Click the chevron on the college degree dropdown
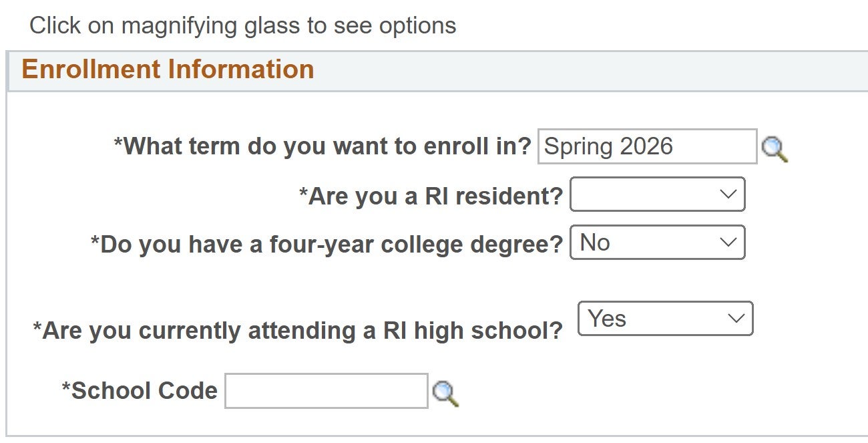 click(728, 243)
